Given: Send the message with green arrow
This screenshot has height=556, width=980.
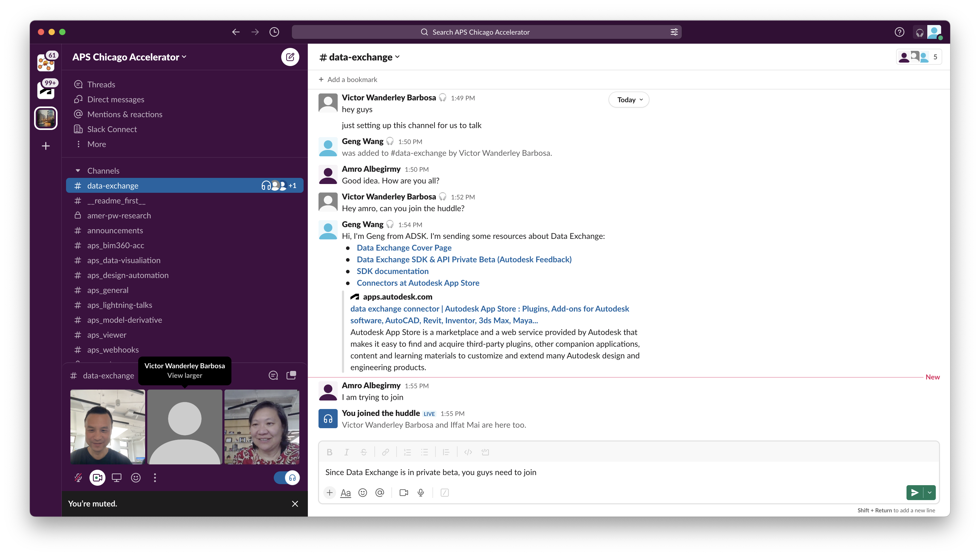Looking at the screenshot, I should 914,493.
